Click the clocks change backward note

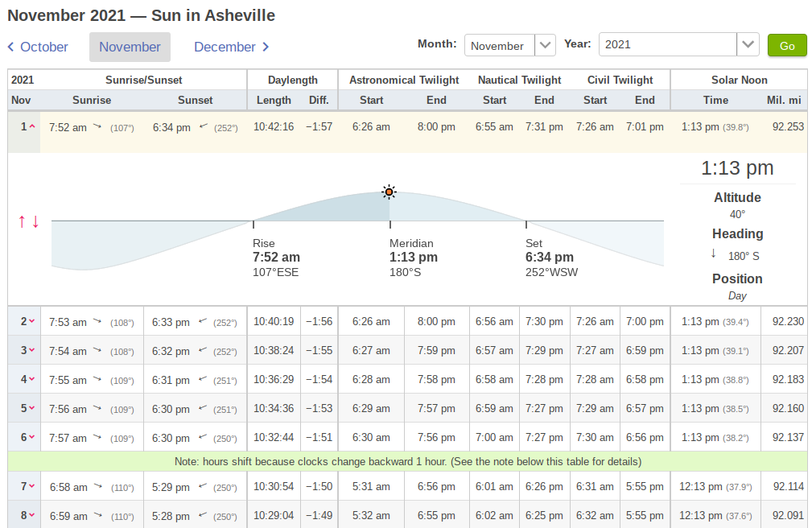[407, 461]
